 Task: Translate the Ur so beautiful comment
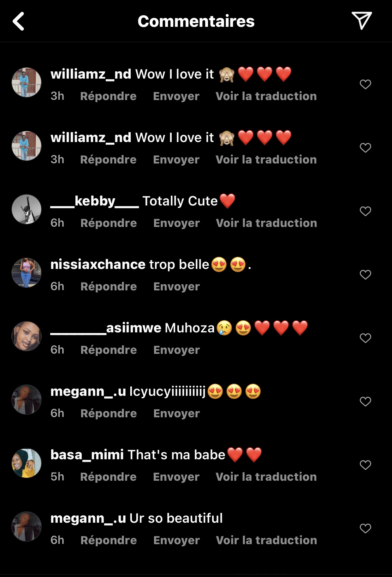pos(266,540)
